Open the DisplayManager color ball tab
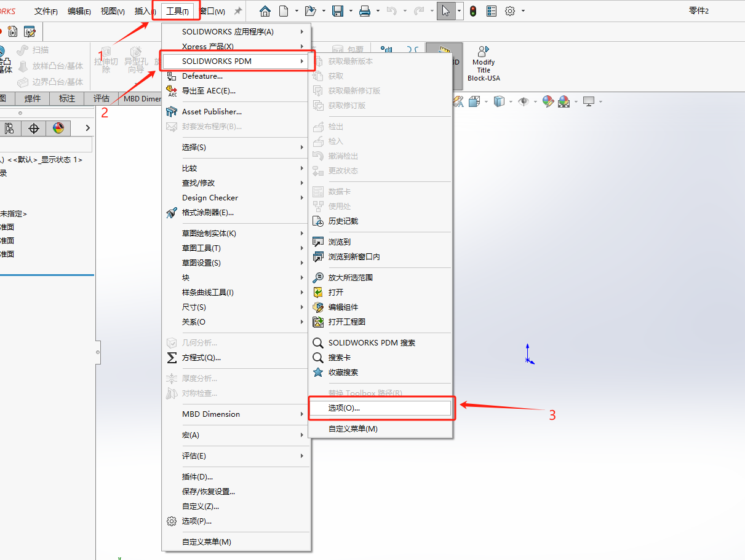Viewport: 745px width, 560px height. tap(58, 128)
